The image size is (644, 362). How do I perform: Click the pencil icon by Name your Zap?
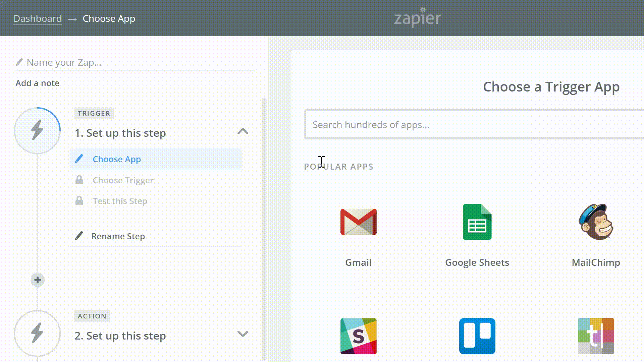(x=19, y=62)
